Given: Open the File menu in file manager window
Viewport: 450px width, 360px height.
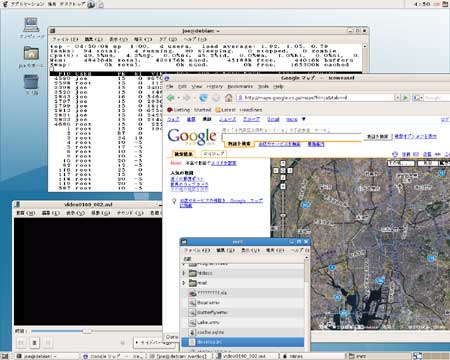Looking at the screenshot, I should [197, 250].
